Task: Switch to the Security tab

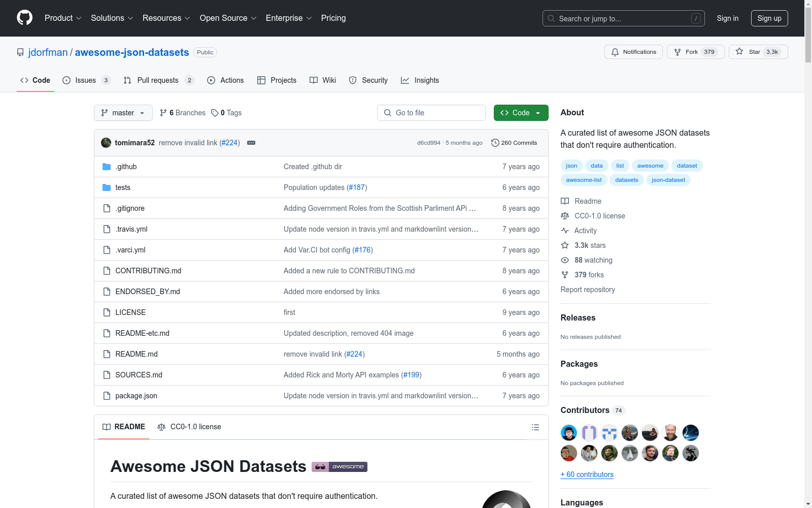Action: pos(368,80)
